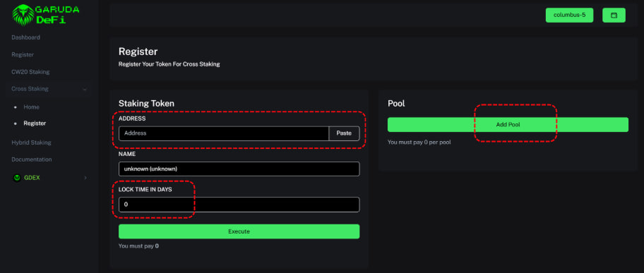This screenshot has height=273, width=644.
Task: Open Home under Cross Staking
Action: tap(31, 107)
